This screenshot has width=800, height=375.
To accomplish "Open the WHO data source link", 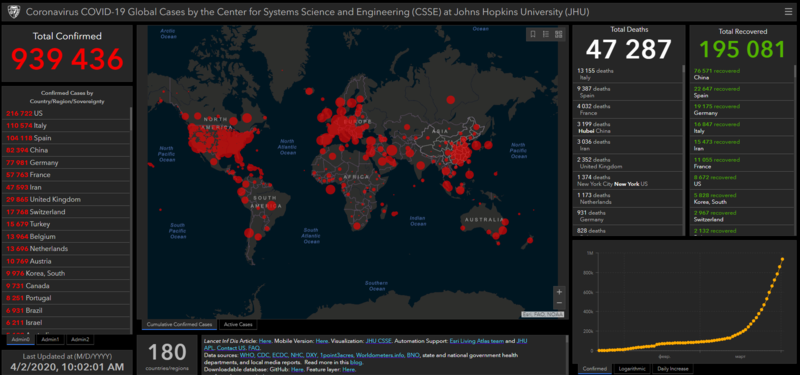I will (x=247, y=355).
